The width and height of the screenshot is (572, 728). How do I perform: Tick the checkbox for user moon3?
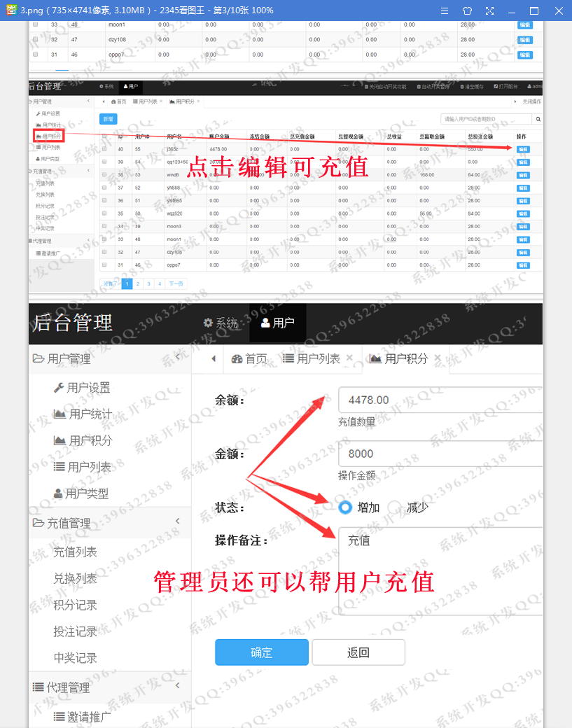click(104, 227)
